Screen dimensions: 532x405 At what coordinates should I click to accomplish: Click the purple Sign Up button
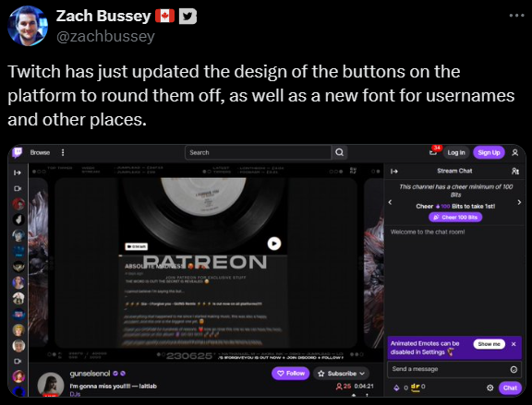coord(489,152)
